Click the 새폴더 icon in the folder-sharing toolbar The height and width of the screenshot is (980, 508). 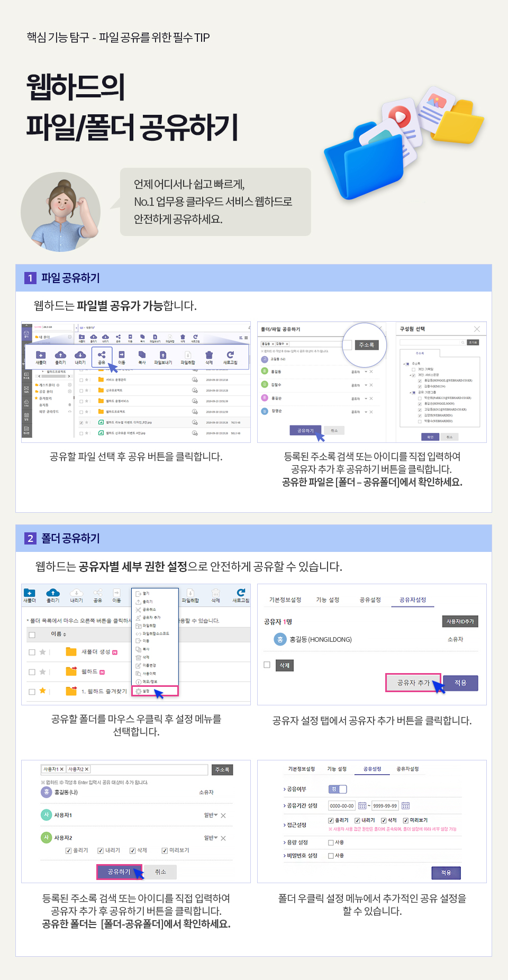(x=30, y=593)
